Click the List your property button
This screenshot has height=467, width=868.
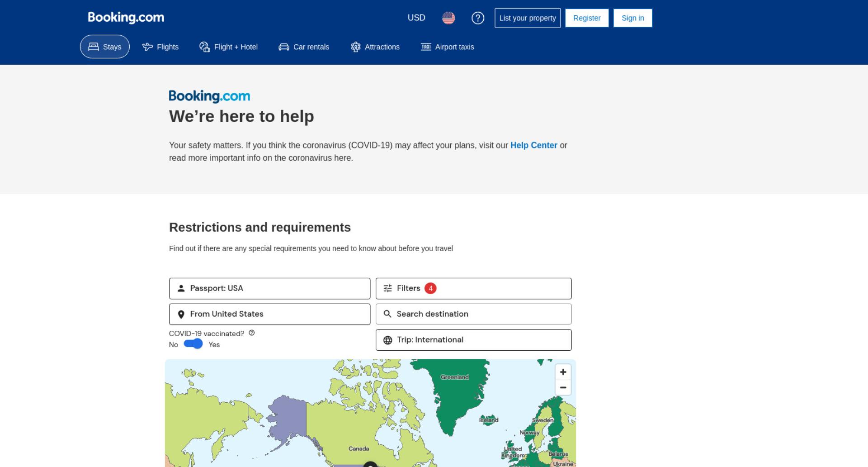pos(528,18)
